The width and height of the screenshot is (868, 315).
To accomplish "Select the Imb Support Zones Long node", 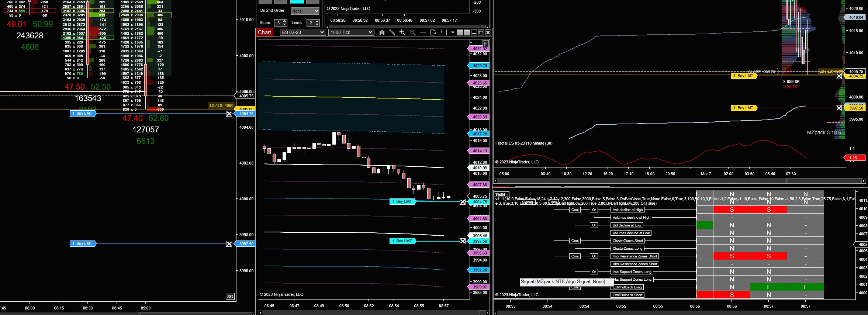I will [632, 272].
